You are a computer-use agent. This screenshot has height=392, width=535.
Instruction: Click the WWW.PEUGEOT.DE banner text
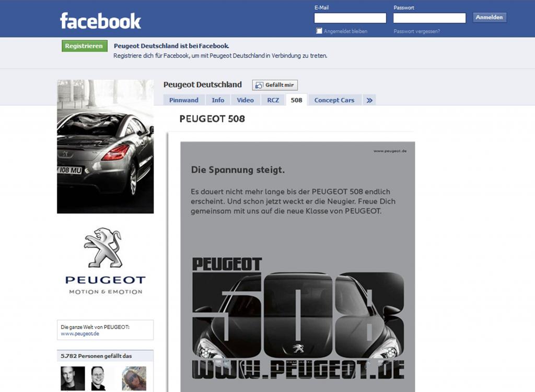pos(298,370)
